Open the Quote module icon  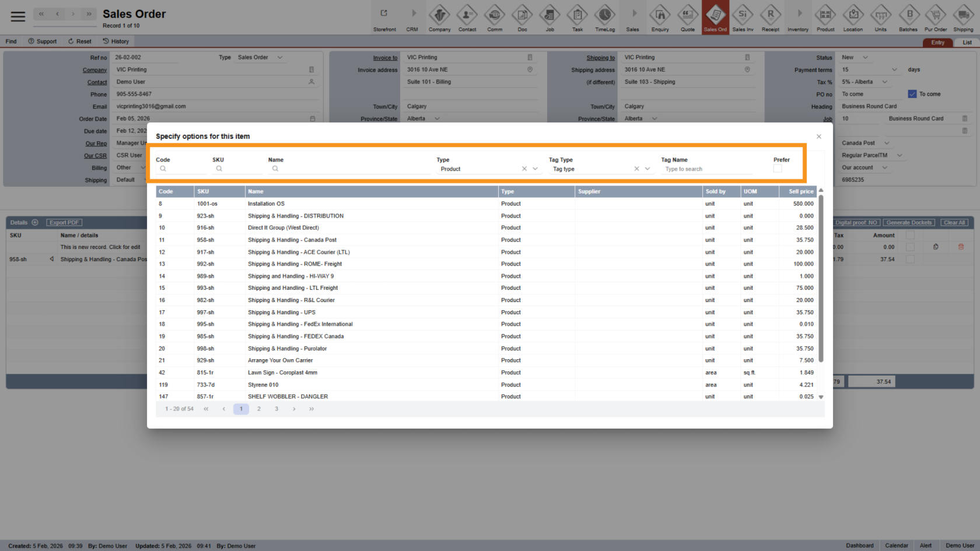click(688, 15)
